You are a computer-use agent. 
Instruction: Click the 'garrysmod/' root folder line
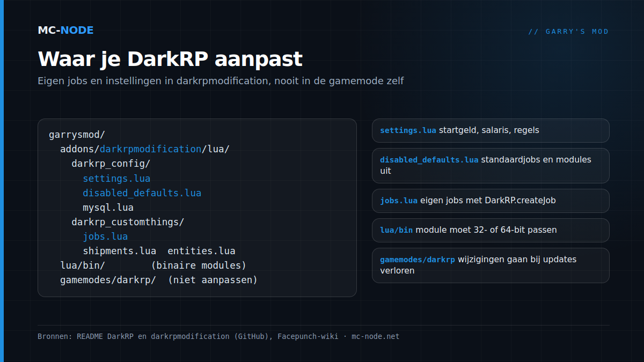click(x=77, y=135)
